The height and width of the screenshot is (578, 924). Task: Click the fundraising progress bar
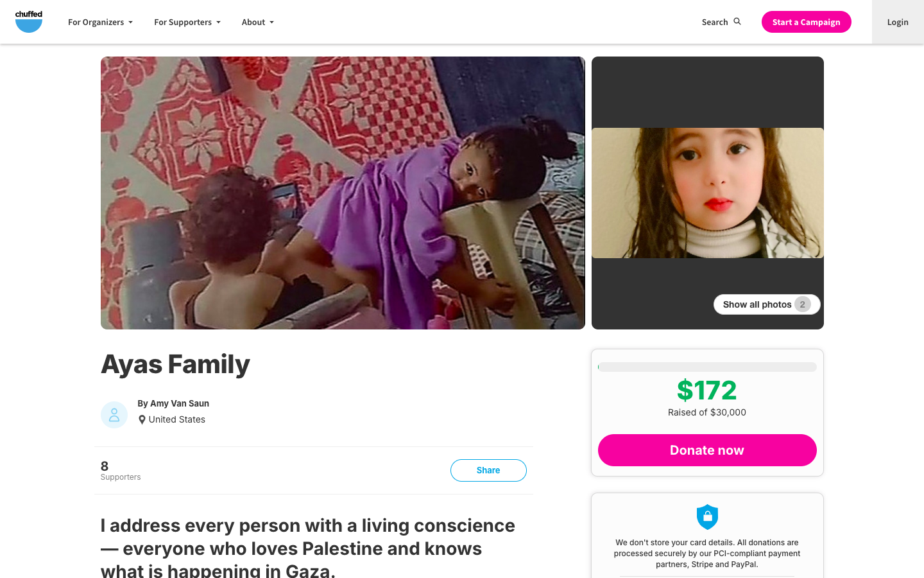[x=707, y=367]
